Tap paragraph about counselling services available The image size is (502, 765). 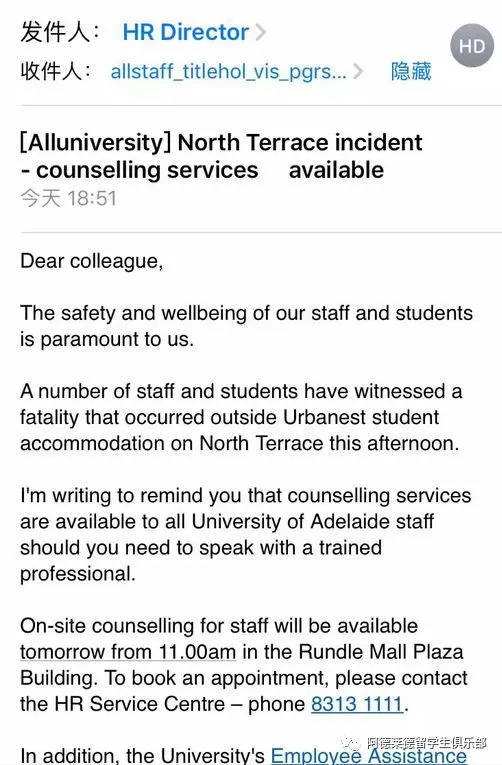point(245,534)
